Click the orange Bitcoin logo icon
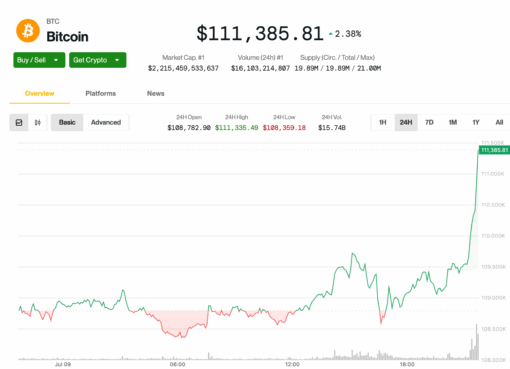Viewport: 510px width, 369px height. pyautogui.click(x=28, y=31)
